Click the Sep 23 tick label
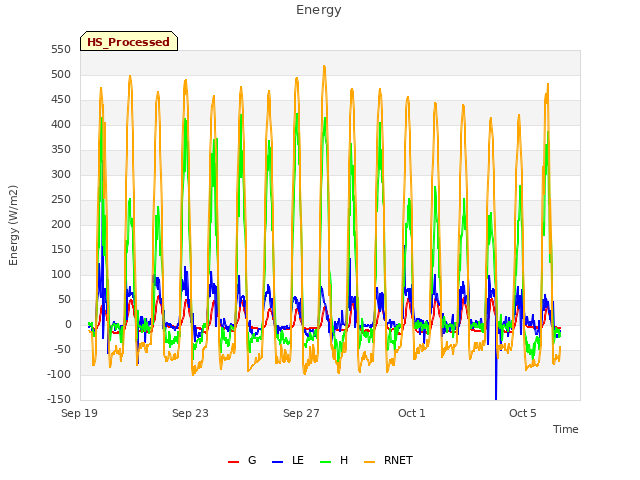This screenshot has height=480, width=640. point(190,413)
